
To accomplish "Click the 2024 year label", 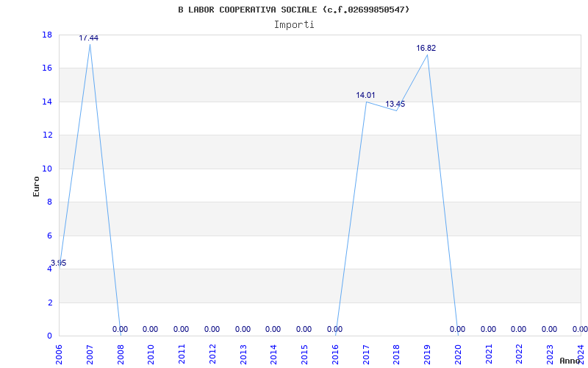I will click(581, 355).
